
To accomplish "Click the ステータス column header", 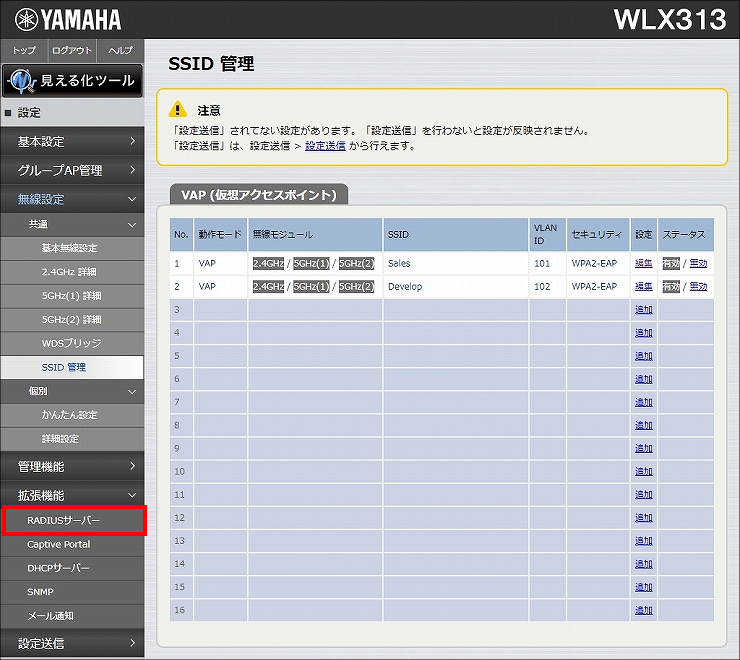I will [686, 234].
